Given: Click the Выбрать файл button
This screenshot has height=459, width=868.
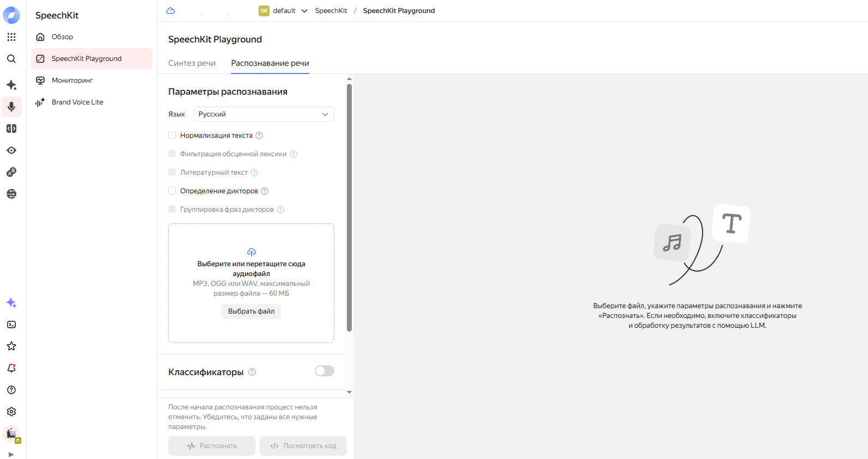Looking at the screenshot, I should tap(251, 311).
